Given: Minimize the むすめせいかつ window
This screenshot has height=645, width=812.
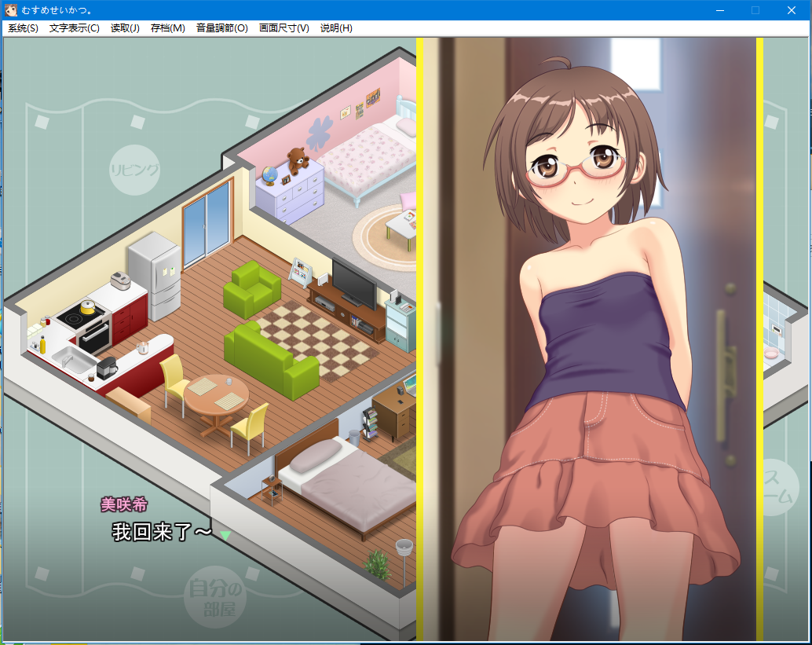Looking at the screenshot, I should click(x=720, y=10).
